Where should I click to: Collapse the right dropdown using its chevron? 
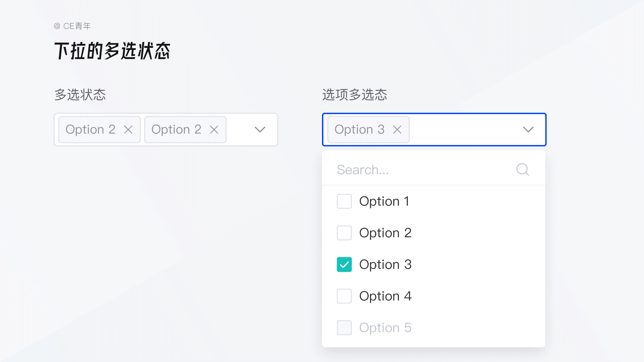click(528, 130)
